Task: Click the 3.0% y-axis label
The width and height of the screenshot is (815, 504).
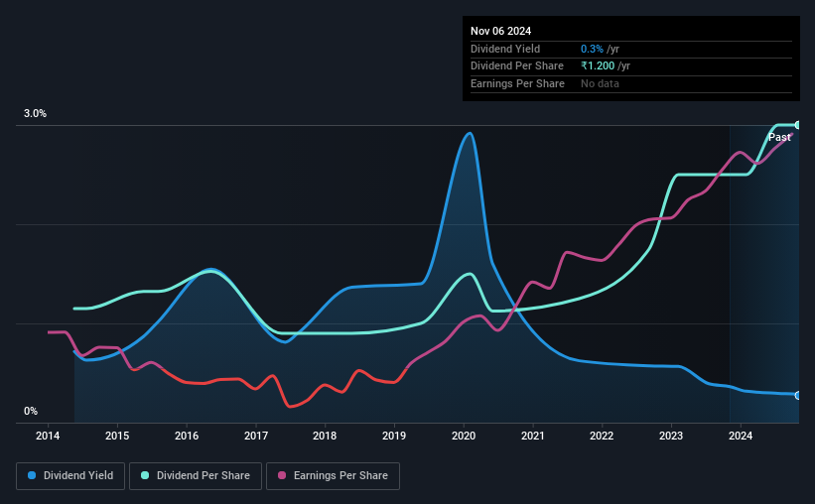Action: coord(35,114)
